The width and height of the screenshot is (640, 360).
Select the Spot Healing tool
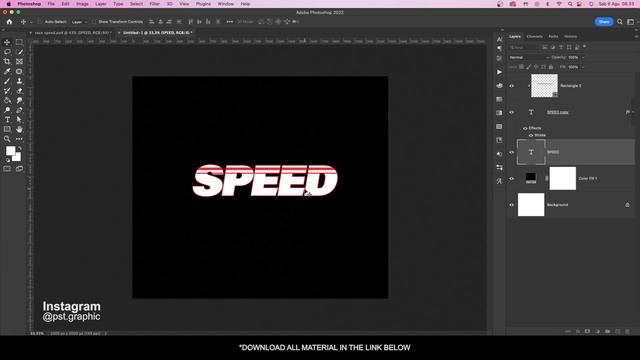19,71
